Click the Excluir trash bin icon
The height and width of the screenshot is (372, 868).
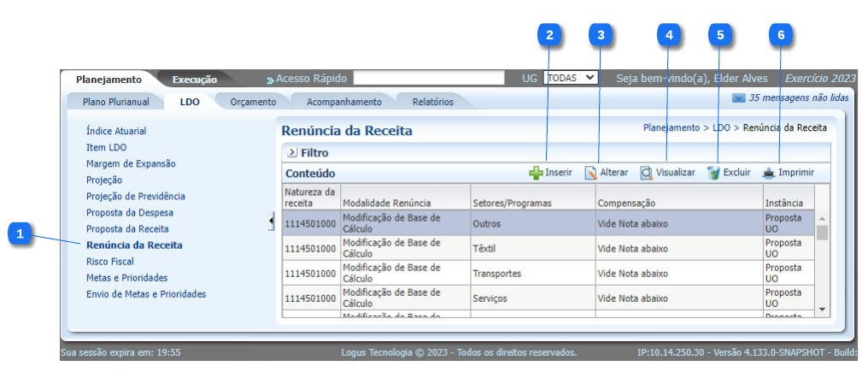pos(713,173)
